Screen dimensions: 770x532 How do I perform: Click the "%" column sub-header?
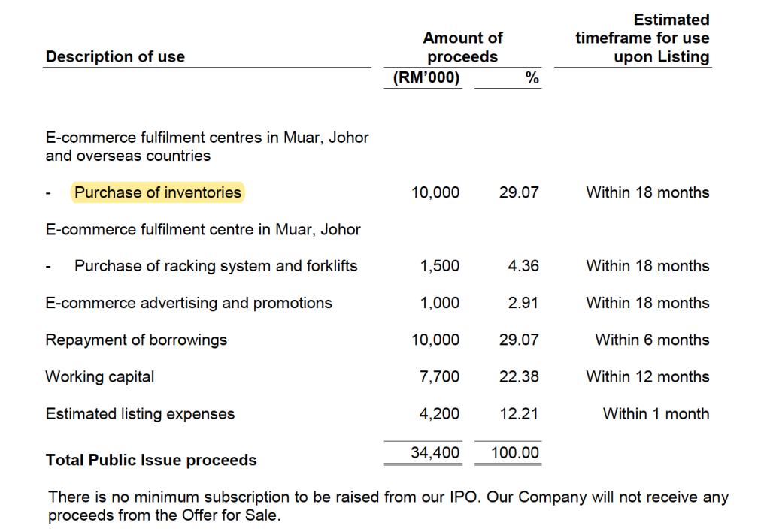(x=532, y=77)
